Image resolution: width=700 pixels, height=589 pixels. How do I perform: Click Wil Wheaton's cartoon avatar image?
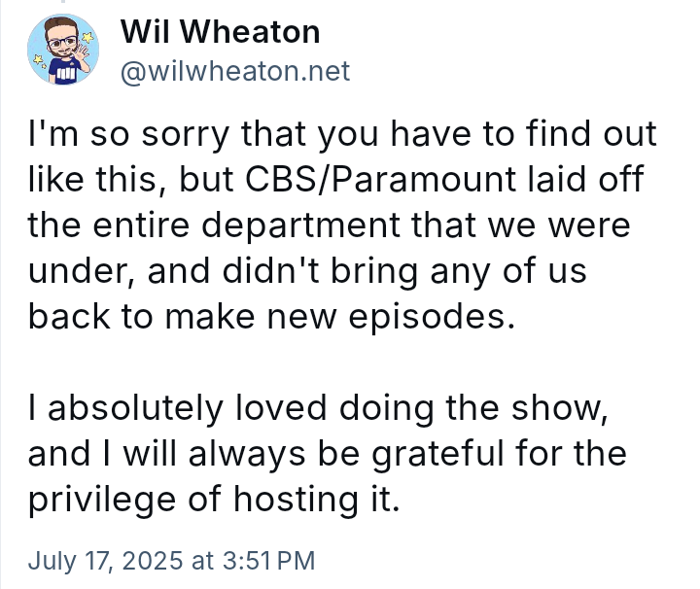tap(62, 53)
